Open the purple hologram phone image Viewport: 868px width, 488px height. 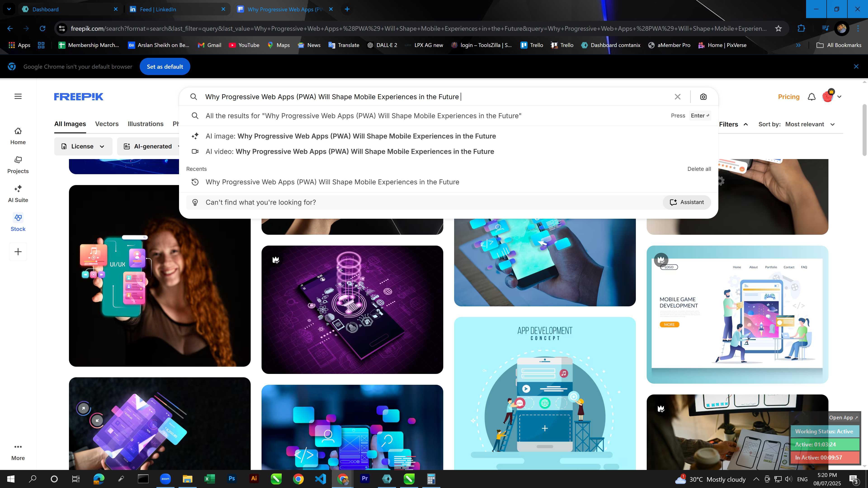pyautogui.click(x=352, y=310)
